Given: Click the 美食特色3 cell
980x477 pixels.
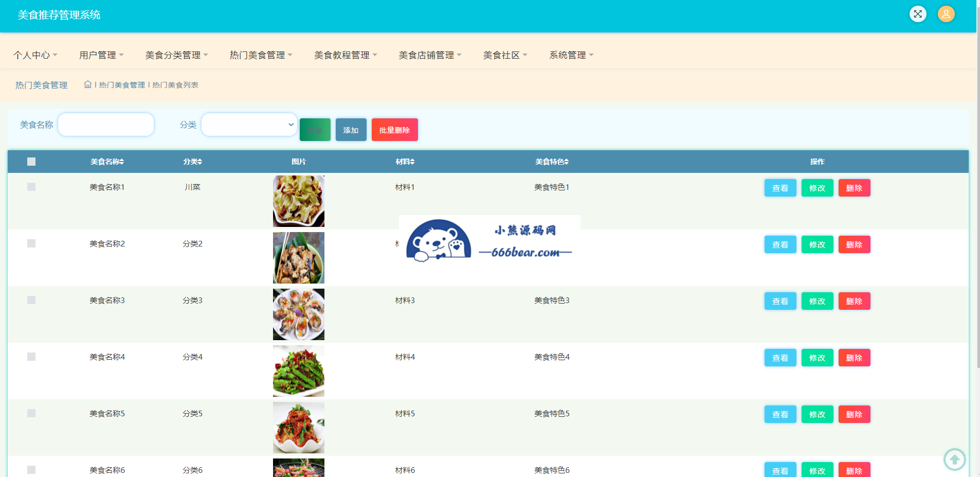Looking at the screenshot, I should click(x=552, y=300).
